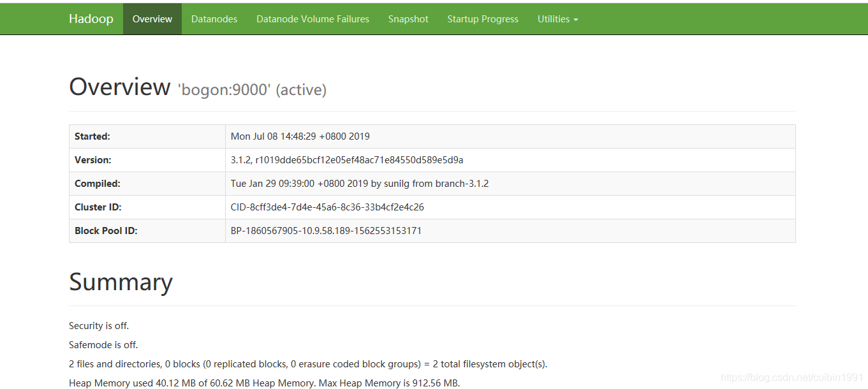
Task: Click the BP-1860567905 block pool value
Action: click(x=326, y=231)
